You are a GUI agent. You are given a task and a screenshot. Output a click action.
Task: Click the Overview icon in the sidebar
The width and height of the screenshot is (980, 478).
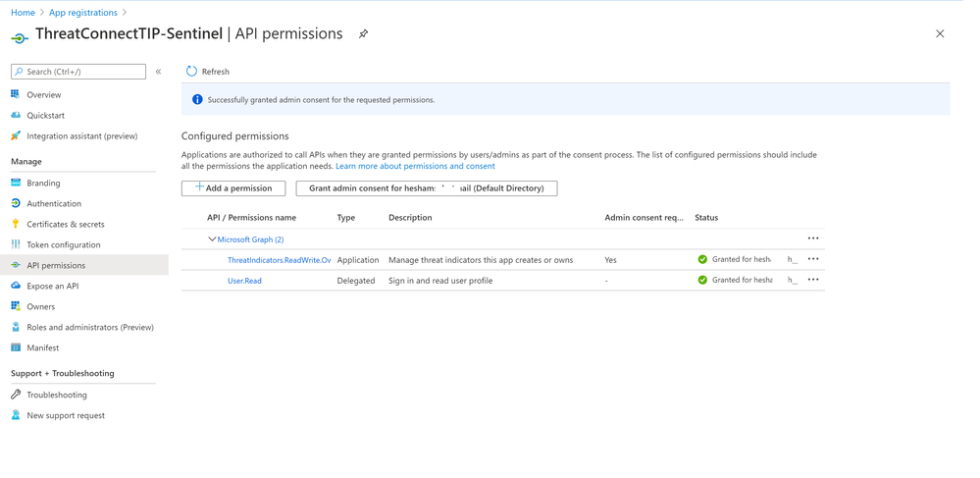16,94
